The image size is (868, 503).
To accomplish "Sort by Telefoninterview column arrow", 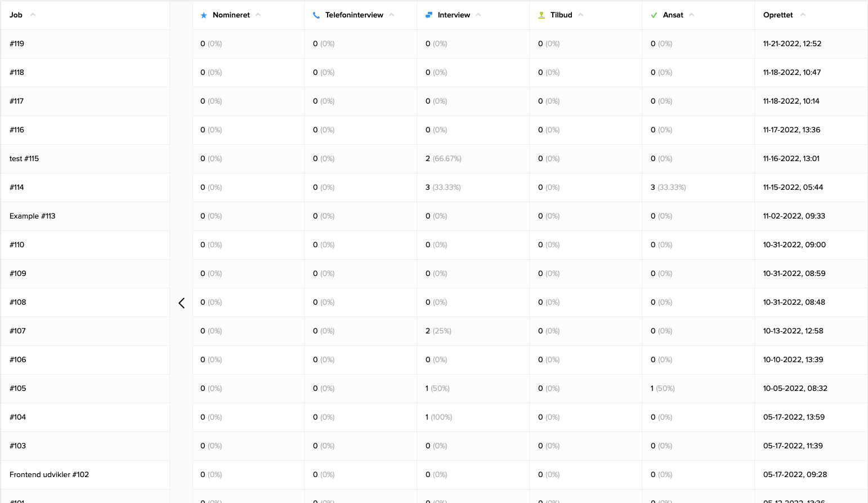I will (x=392, y=15).
